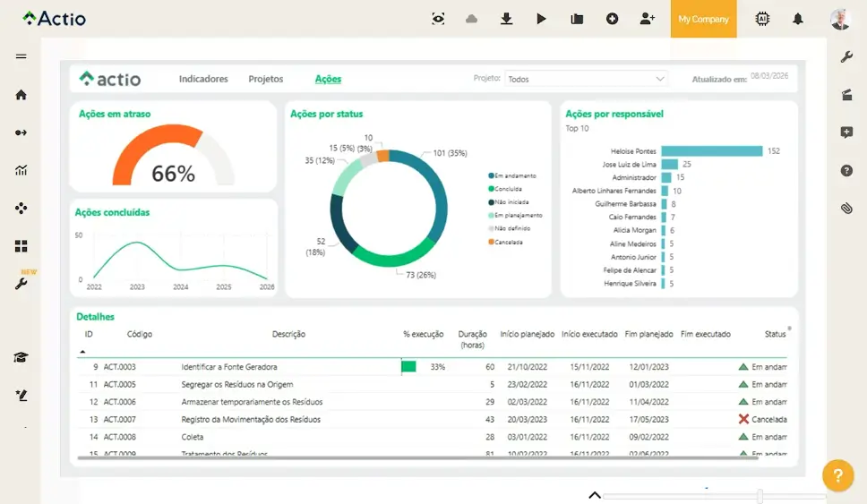Open the graduation cap training icon

click(21, 357)
